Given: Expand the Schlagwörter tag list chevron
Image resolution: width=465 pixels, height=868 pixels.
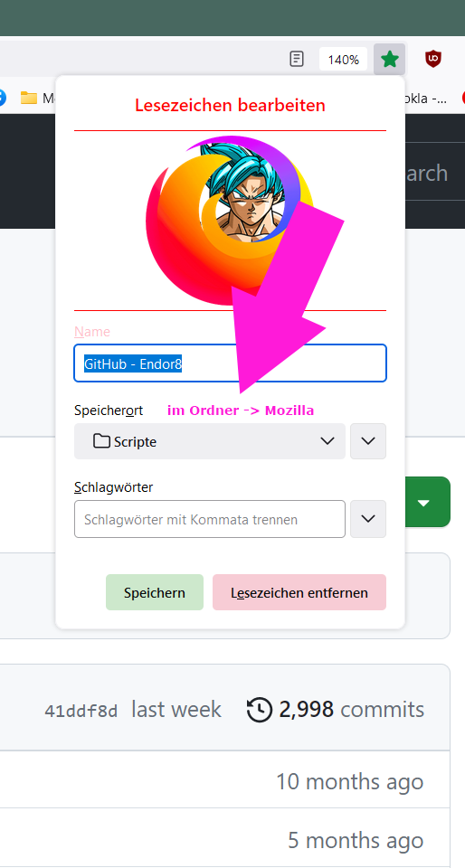Looking at the screenshot, I should pyautogui.click(x=368, y=519).
